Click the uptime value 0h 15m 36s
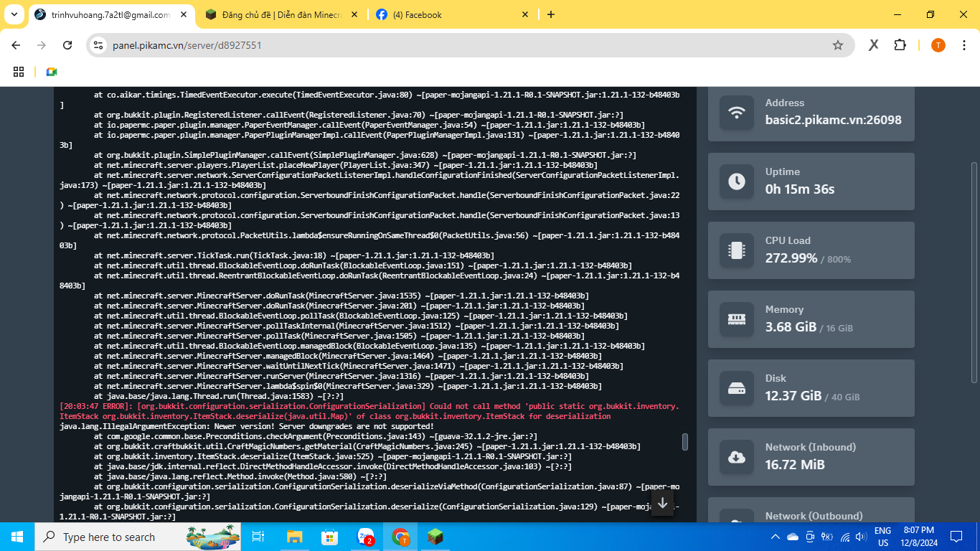The height and width of the screenshot is (551, 980). coord(800,189)
